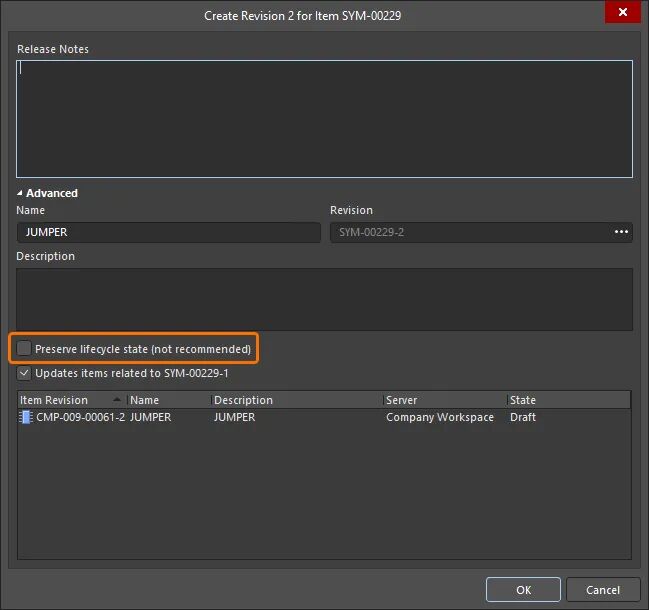Click the Name field containing JUMPER
Screen dimensions: 649x610
pyautogui.click(x=168, y=232)
